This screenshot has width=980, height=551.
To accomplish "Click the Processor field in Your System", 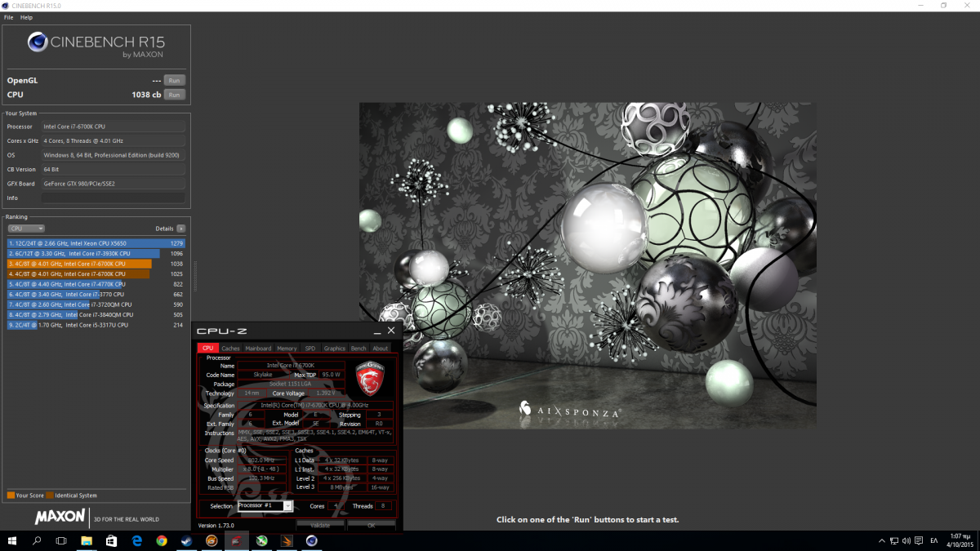I will pyautogui.click(x=113, y=127).
